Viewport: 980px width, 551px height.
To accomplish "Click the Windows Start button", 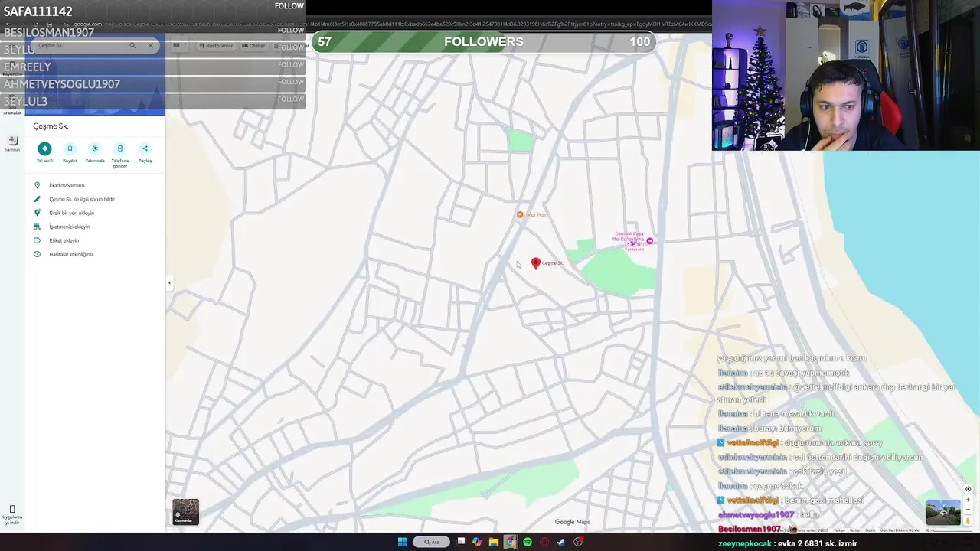I will pos(402,542).
